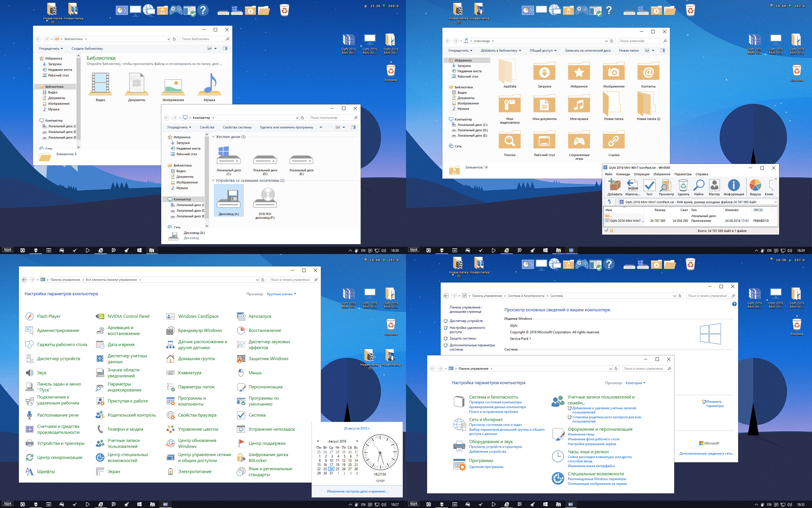Open the Категория view dropdown

pos(636,383)
